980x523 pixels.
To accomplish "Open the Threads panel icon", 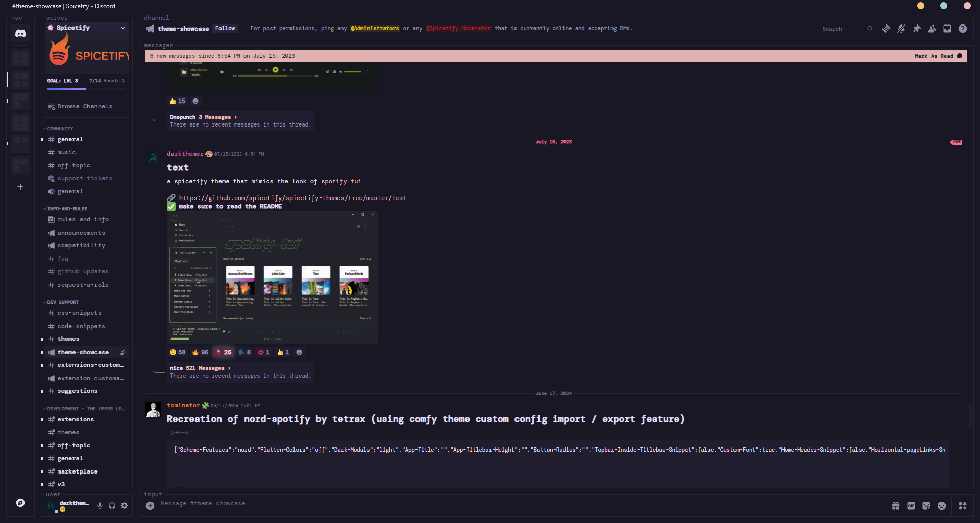I will coord(886,29).
